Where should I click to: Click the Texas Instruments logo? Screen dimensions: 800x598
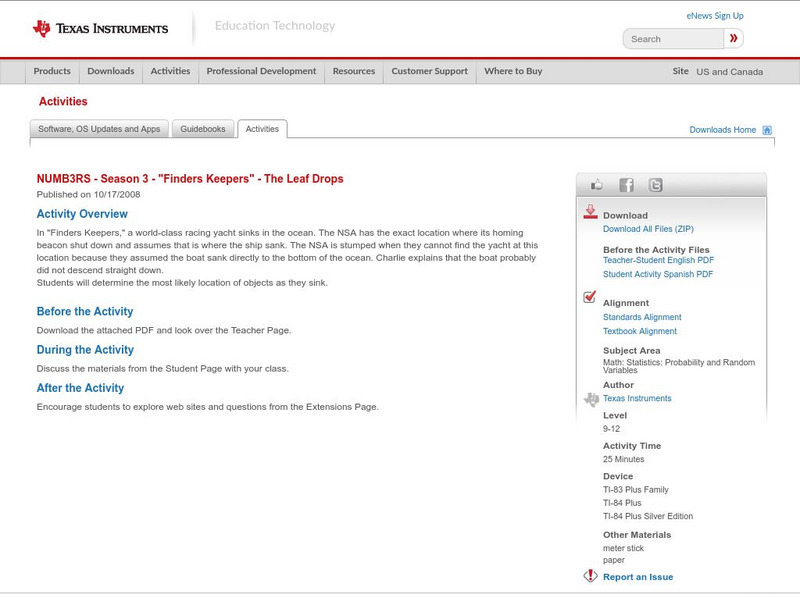pos(100,28)
